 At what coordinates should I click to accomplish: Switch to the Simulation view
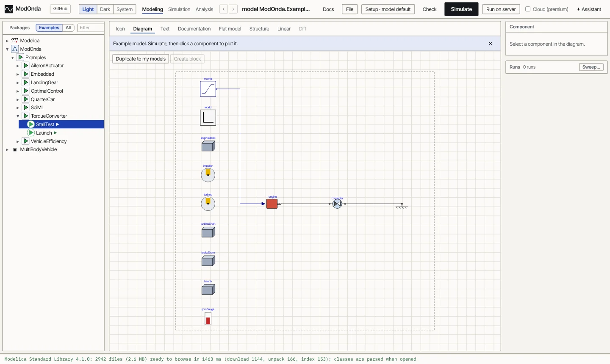tap(179, 9)
